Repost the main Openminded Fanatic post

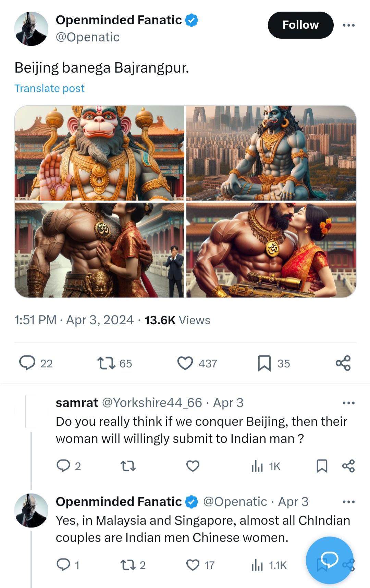107,363
